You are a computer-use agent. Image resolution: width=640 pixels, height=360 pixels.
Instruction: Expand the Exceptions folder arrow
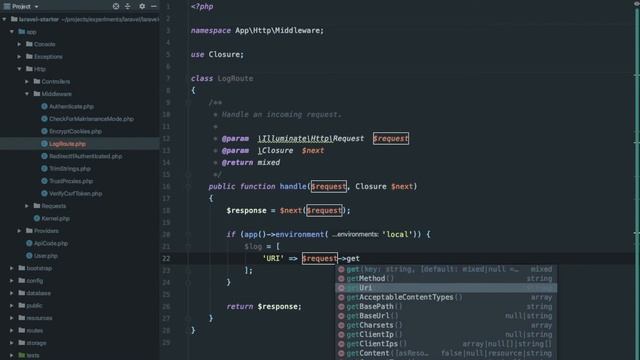(x=19, y=56)
